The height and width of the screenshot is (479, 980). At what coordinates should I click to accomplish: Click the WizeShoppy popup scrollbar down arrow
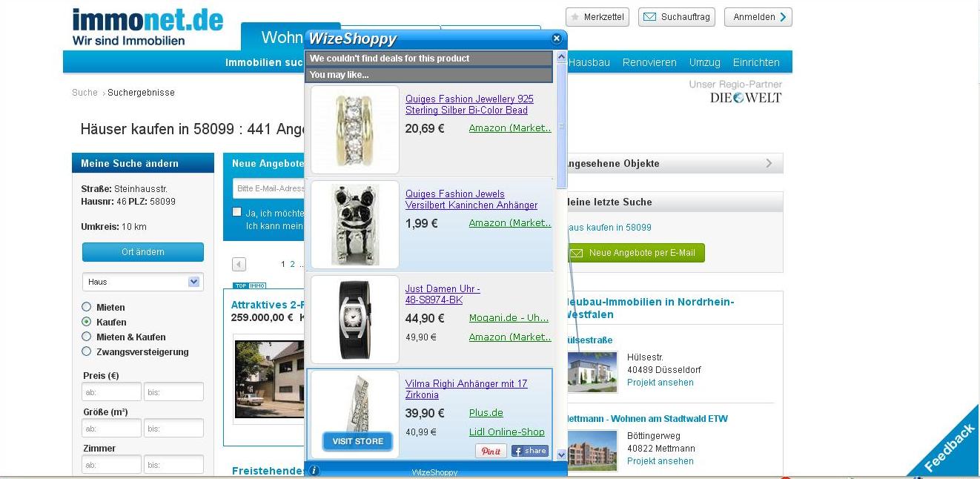561,455
